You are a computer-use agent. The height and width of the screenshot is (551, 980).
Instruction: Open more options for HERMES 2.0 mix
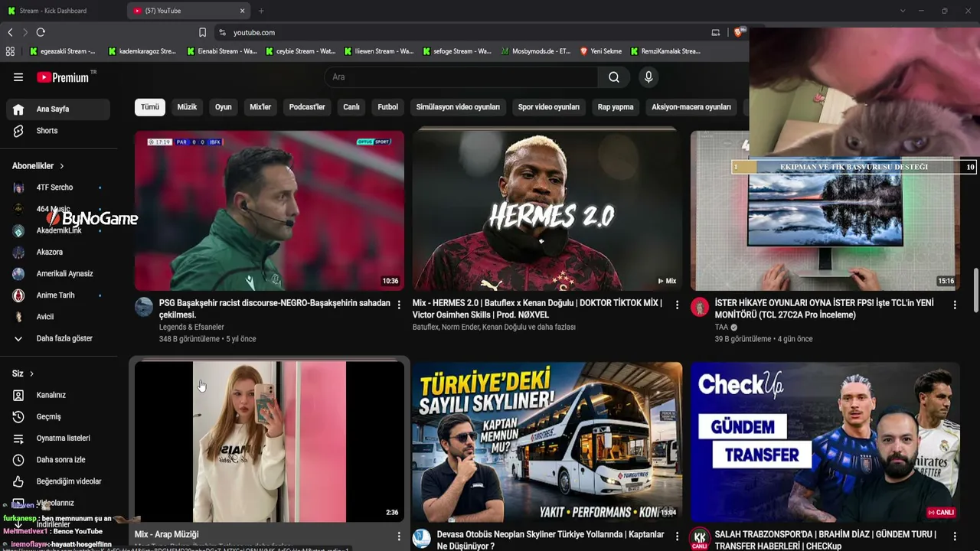pos(677,305)
